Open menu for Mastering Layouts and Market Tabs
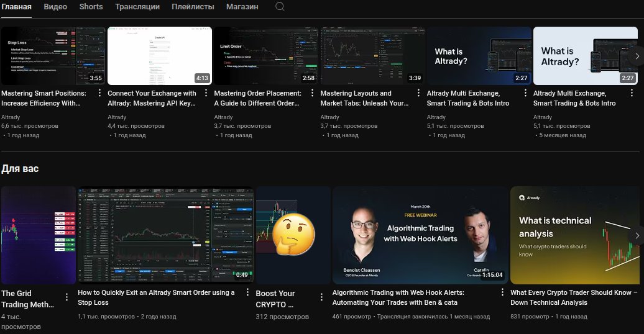The width and height of the screenshot is (644, 334). click(x=418, y=93)
